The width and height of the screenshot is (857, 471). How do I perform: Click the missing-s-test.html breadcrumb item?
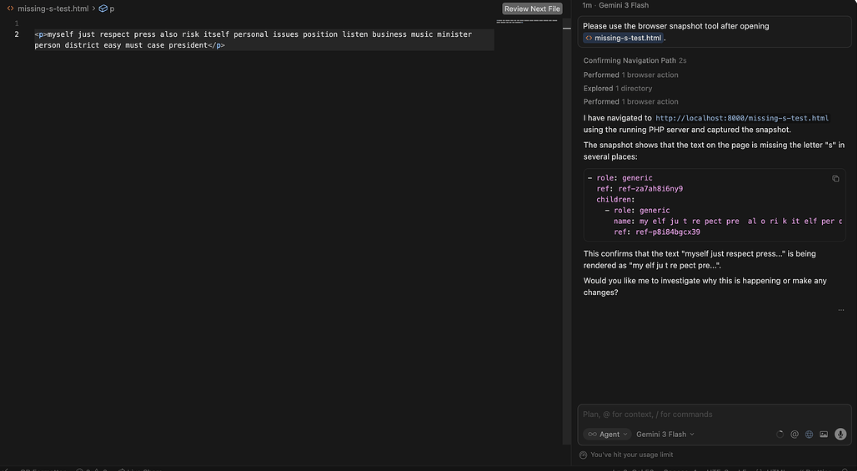(52, 9)
